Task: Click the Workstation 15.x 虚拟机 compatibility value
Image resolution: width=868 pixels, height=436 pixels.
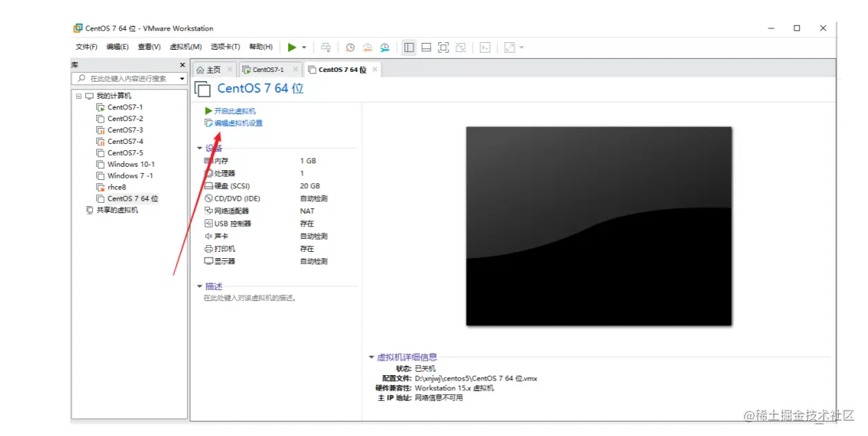Action: [x=454, y=388]
